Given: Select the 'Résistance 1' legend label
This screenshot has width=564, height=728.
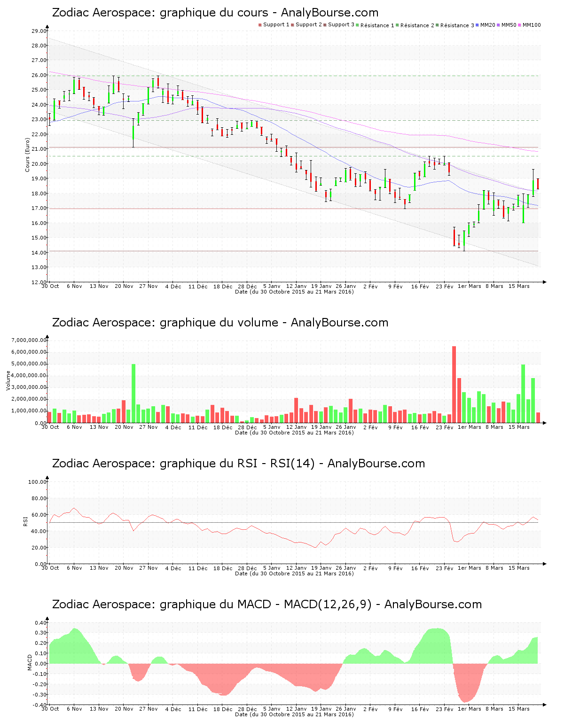Looking at the screenshot, I should point(377,25).
